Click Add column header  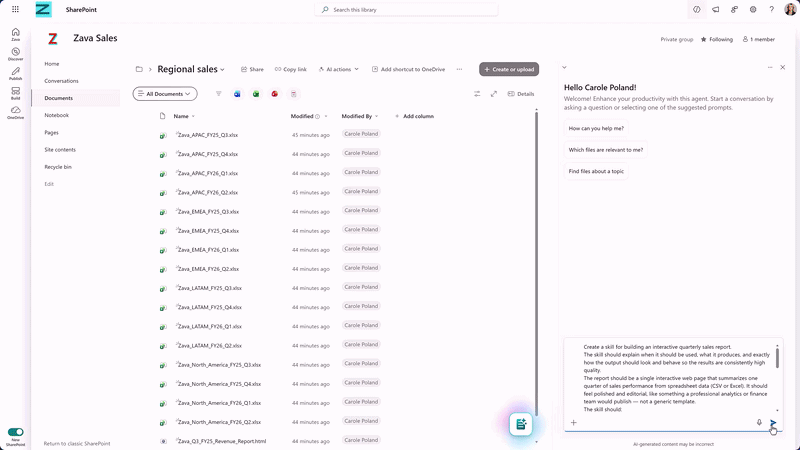[x=414, y=116]
